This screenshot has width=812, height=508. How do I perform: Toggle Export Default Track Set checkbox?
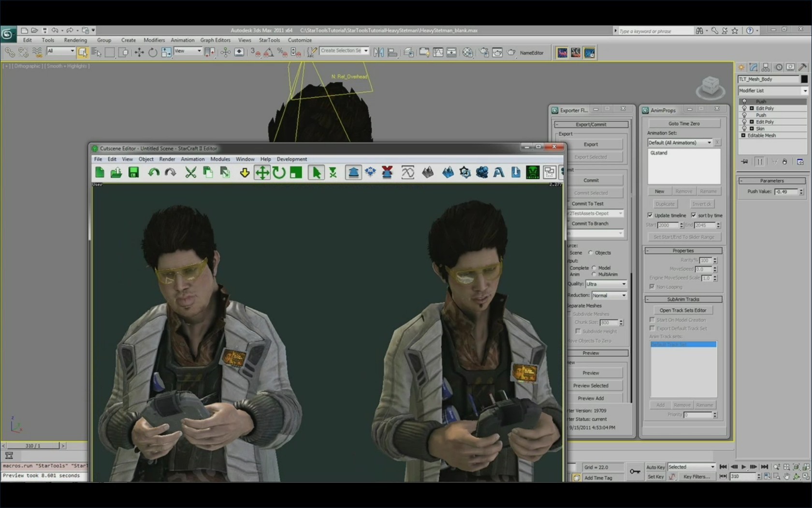[x=652, y=328]
